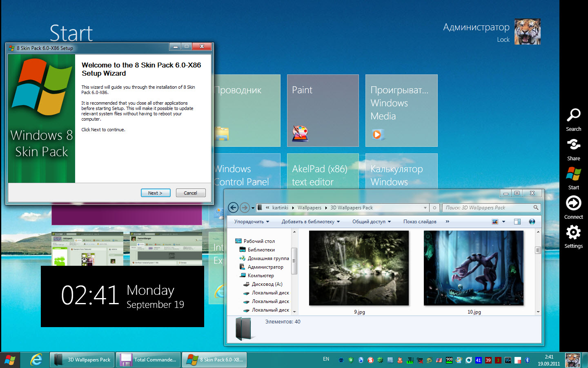
Task: Open Explorer help question mark icon
Action: click(532, 222)
